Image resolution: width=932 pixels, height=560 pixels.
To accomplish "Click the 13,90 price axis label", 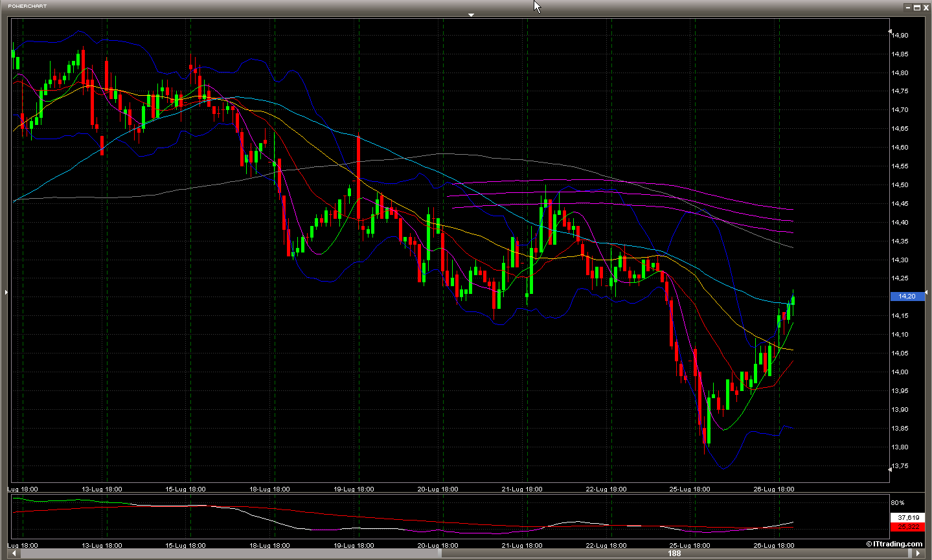I will pos(900,410).
